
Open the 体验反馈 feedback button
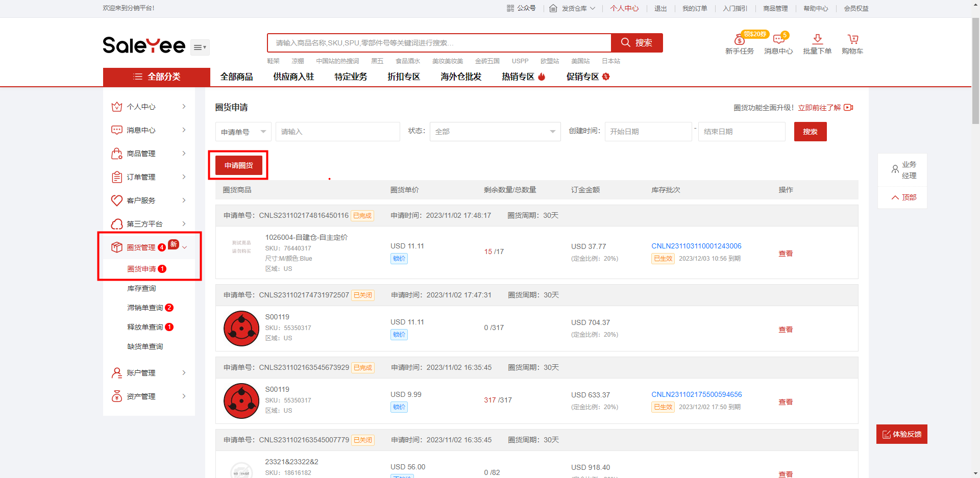pos(901,434)
